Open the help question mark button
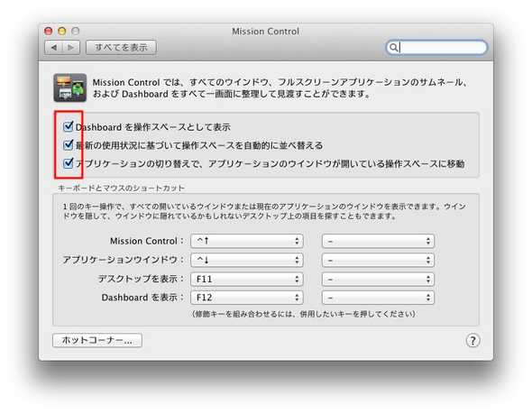This screenshot has width=532, height=414. [x=472, y=340]
